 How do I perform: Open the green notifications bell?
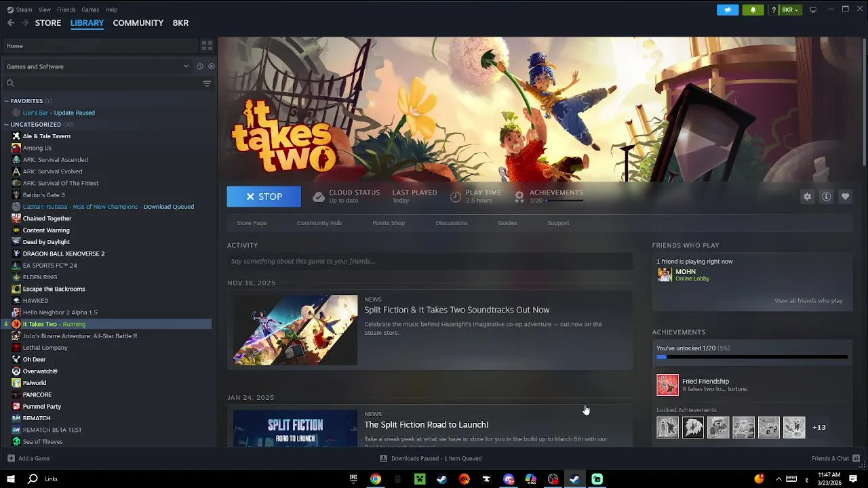(x=753, y=10)
